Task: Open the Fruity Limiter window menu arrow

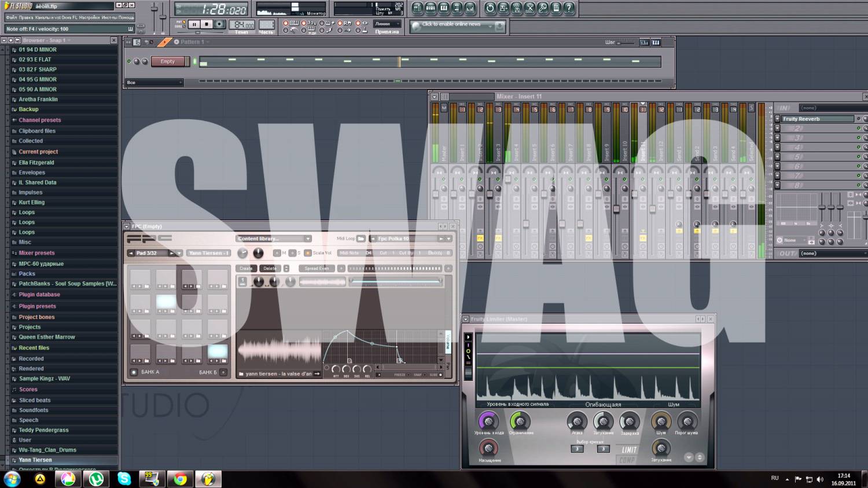Action: (466, 319)
